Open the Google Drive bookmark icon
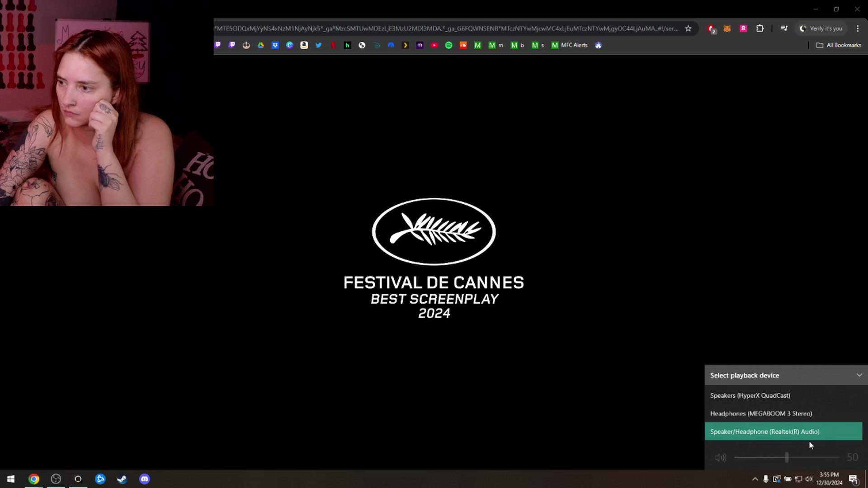The height and width of the screenshot is (488, 868). click(x=261, y=45)
